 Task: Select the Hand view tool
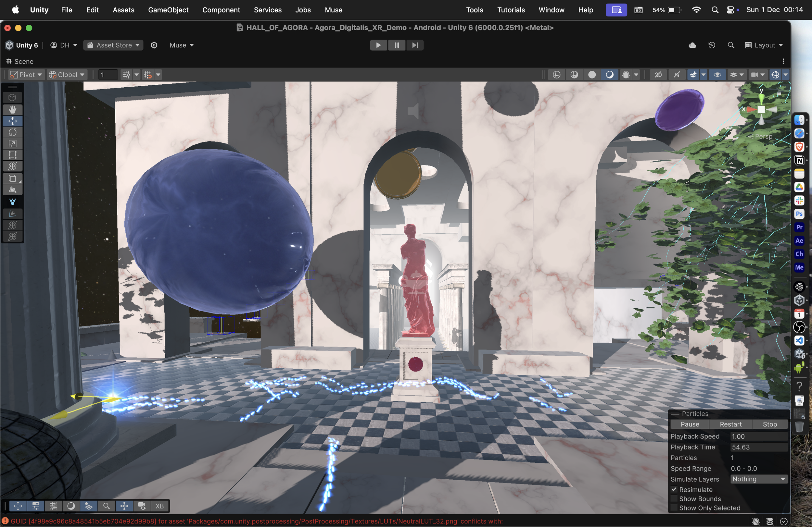pos(13,109)
